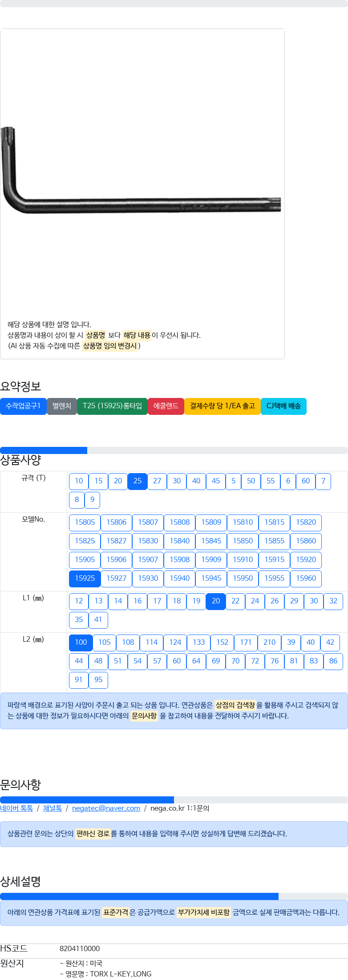Click the red 에클랜드 brand tag
This screenshot has width=348, height=980.
pos(166,406)
